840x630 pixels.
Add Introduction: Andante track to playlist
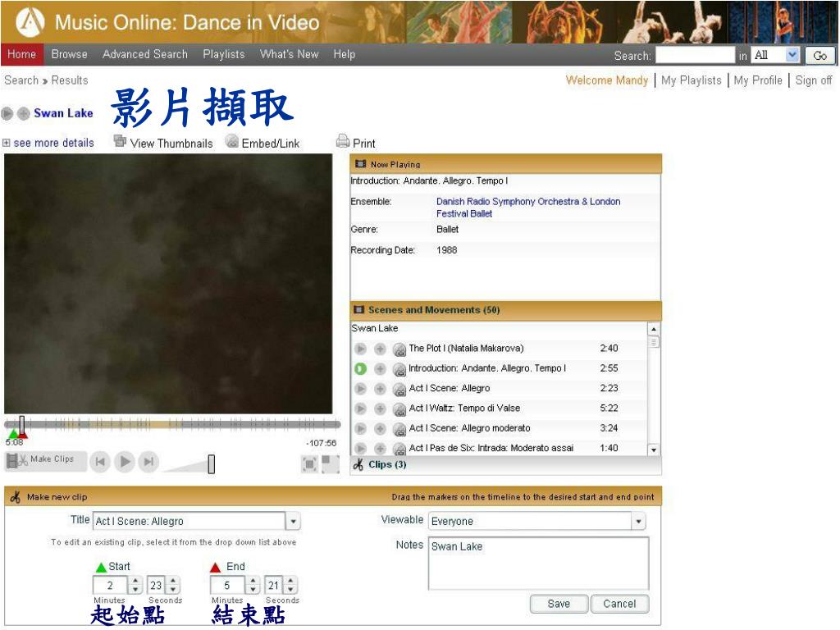pyautogui.click(x=380, y=368)
